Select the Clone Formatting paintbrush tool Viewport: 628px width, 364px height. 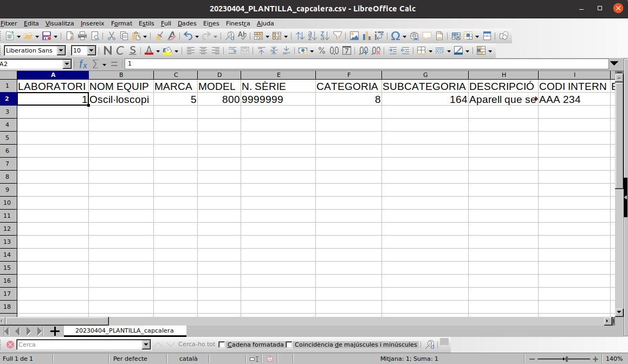(159, 36)
